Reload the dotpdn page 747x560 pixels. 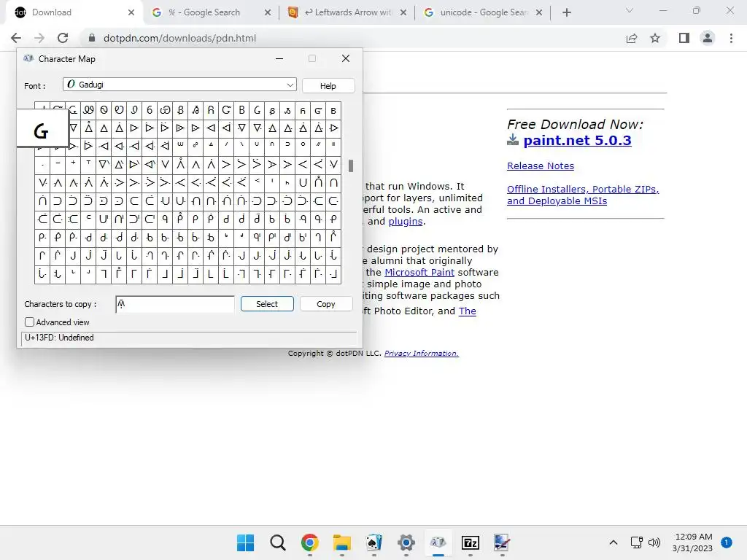pyautogui.click(x=63, y=38)
